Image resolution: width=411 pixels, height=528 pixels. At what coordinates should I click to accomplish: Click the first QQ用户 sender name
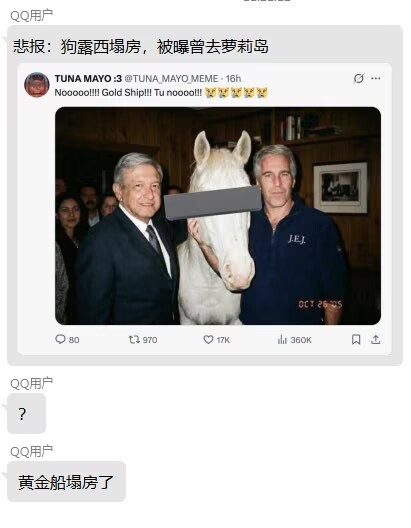tap(31, 15)
